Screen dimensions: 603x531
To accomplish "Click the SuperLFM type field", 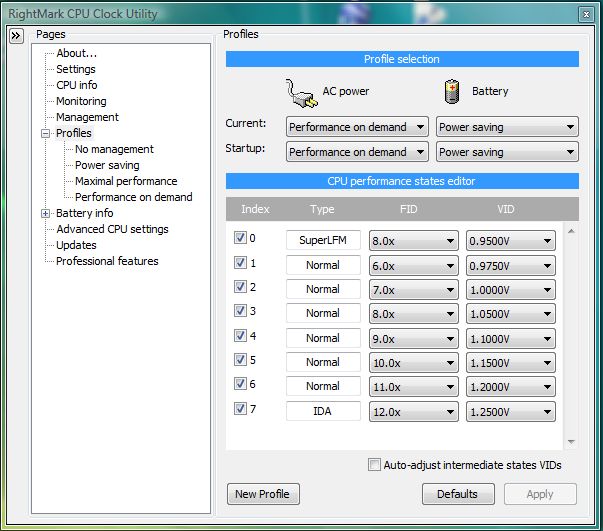I will pos(323,240).
